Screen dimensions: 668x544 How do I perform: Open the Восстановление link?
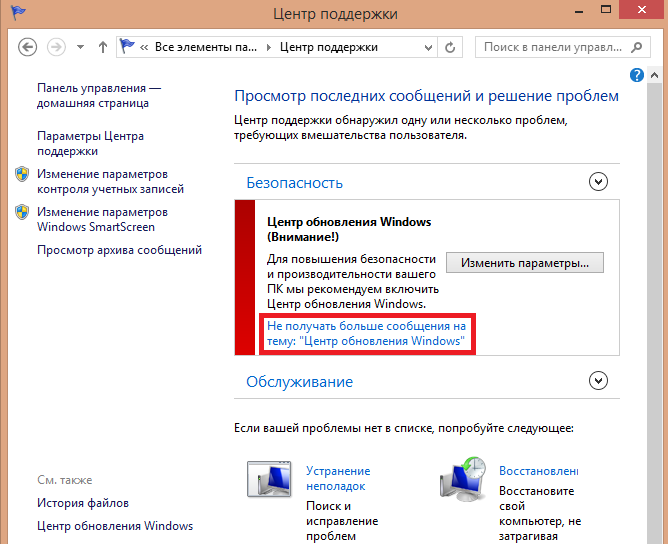coord(538,471)
